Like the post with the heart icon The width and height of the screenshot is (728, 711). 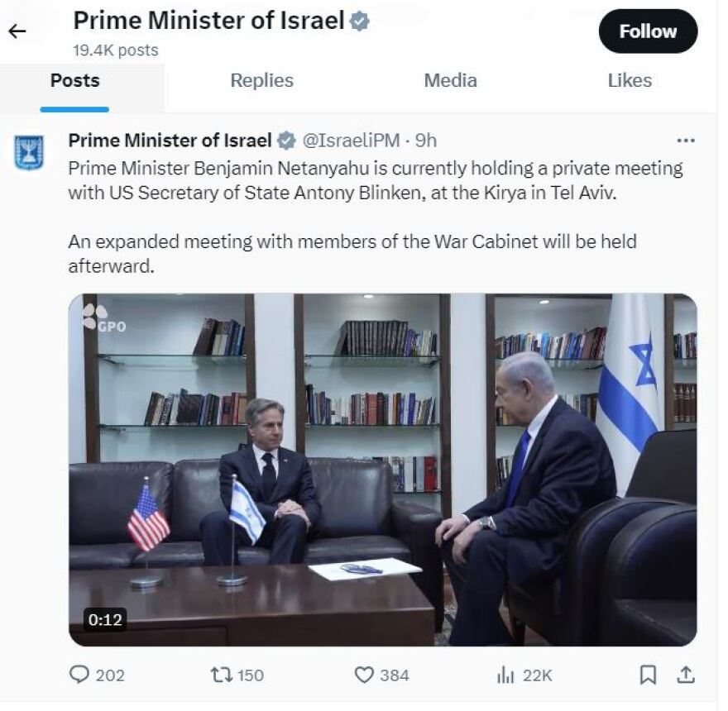tap(364, 675)
